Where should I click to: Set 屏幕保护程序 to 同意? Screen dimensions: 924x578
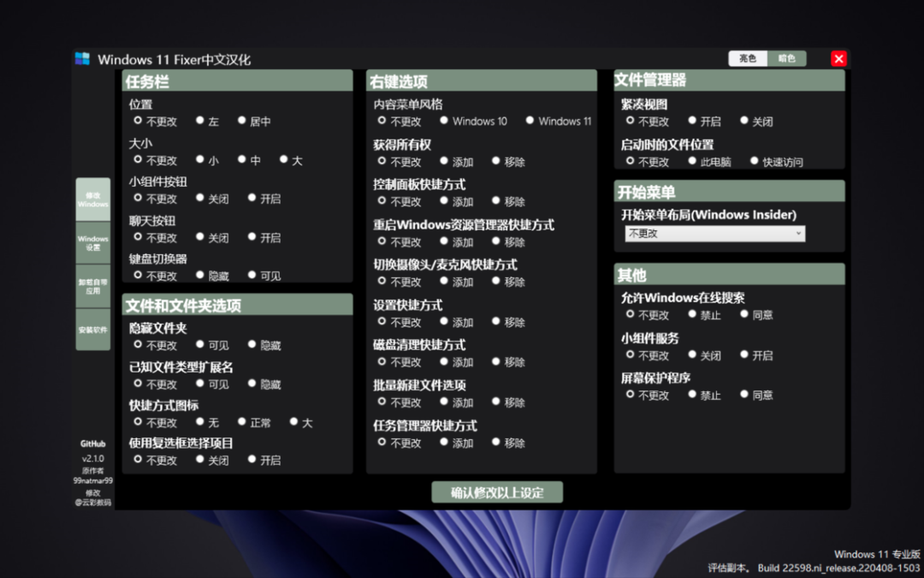[x=756, y=395]
